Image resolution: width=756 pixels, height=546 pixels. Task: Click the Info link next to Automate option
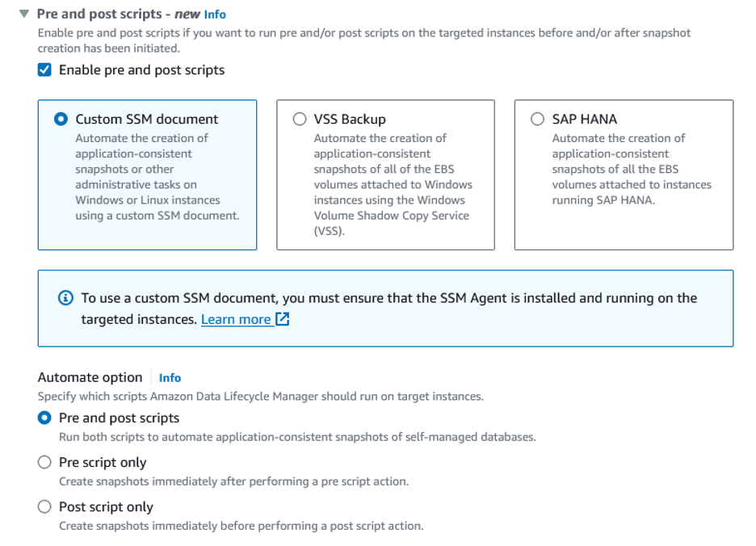[x=170, y=377]
